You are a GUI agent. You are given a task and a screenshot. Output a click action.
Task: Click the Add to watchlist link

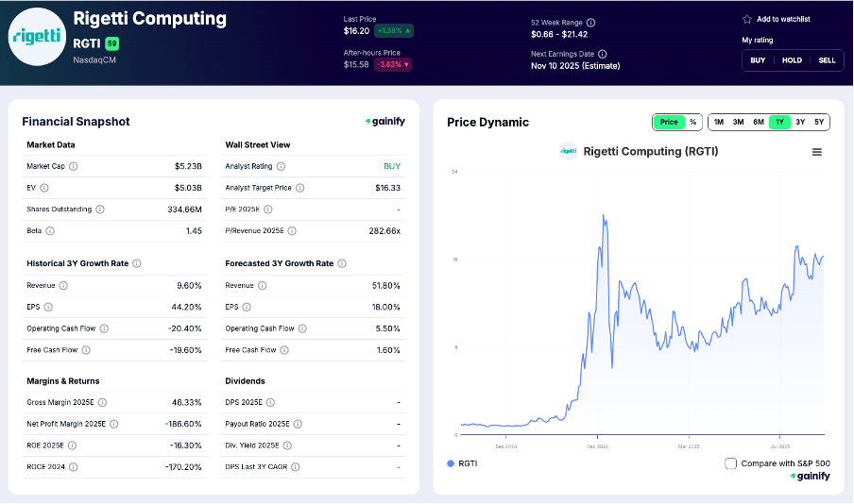pyautogui.click(x=783, y=19)
